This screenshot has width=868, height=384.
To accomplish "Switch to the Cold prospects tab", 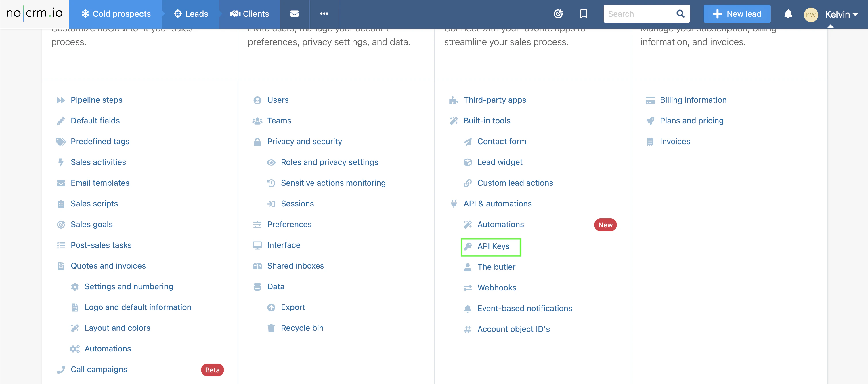I will pyautogui.click(x=116, y=14).
